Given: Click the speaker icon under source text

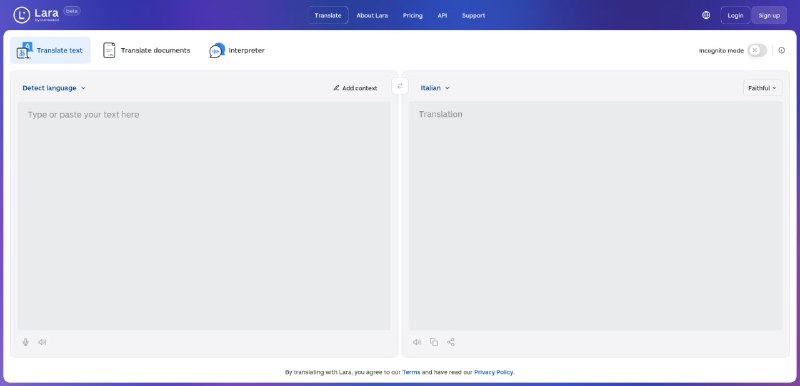Looking at the screenshot, I should [42, 342].
